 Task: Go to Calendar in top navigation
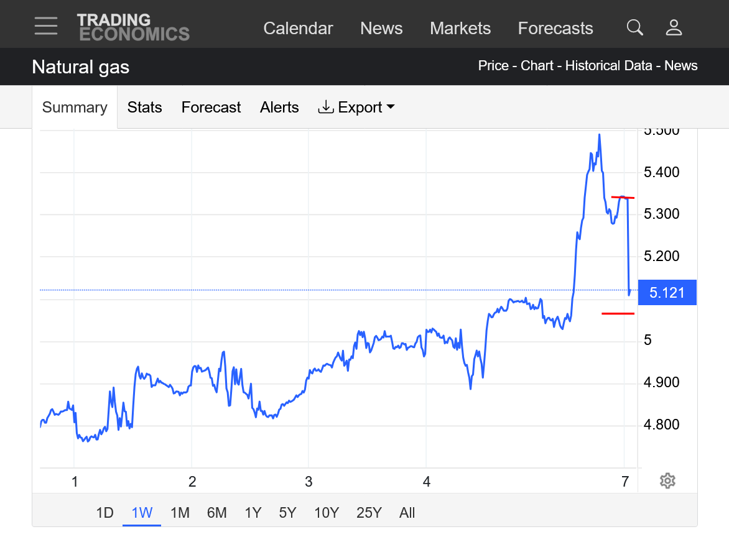[298, 29]
